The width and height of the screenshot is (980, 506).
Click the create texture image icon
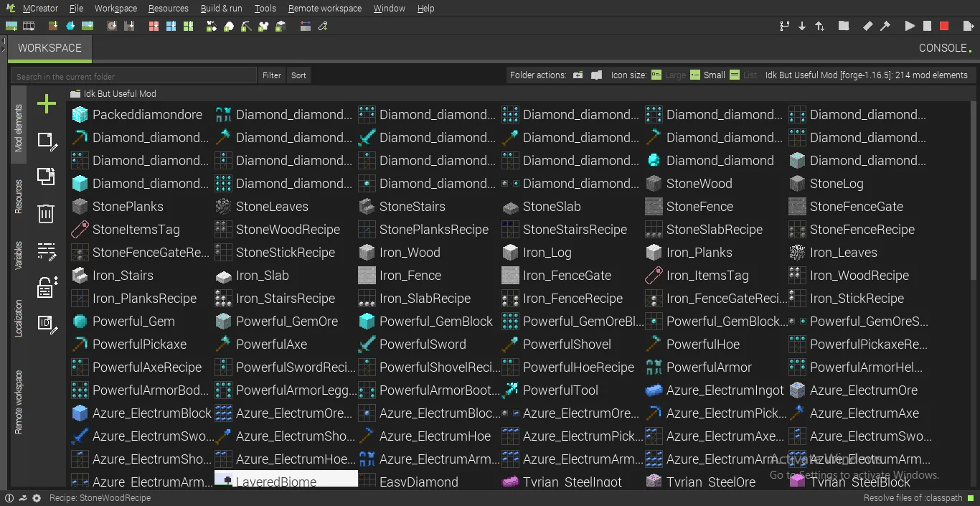(x=11, y=26)
